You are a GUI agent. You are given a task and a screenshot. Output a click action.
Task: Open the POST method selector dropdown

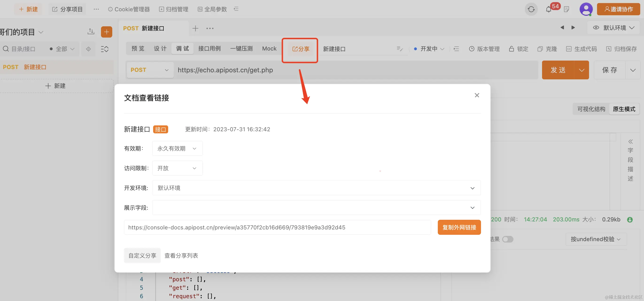click(150, 70)
